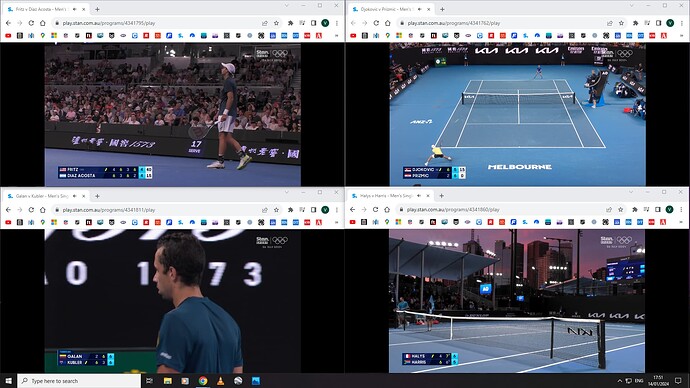Bookmark the Djokovic v Prizmic page with star
Image resolution: width=690 pixels, height=388 pixels.
coord(621,23)
